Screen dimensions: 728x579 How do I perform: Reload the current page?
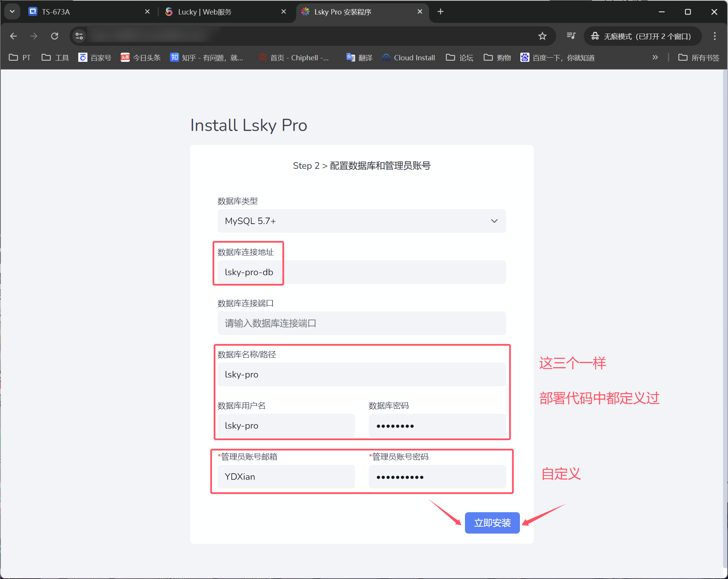click(x=55, y=36)
